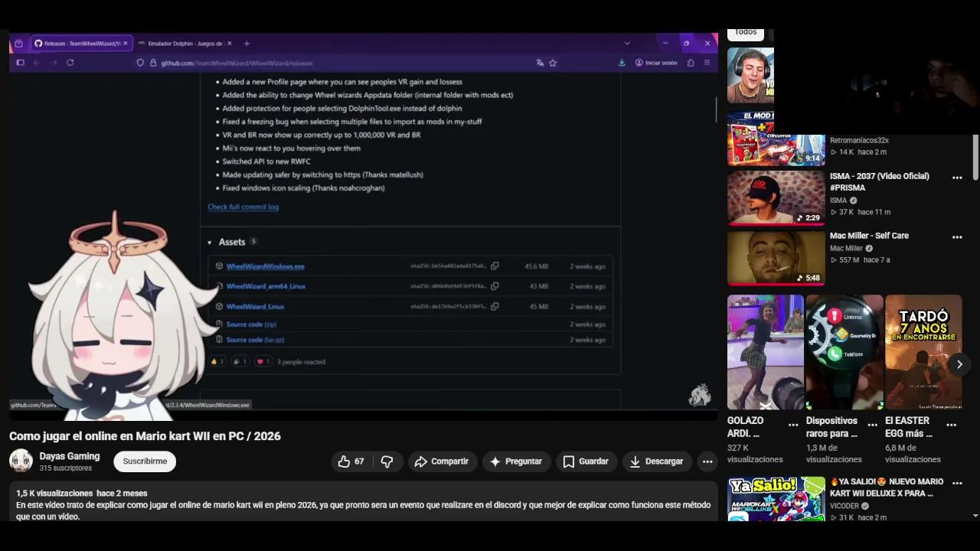Screen dimensions: 980x551
Task: Open the EL EASTER EGG Short thumbnail
Action: [x=923, y=352]
